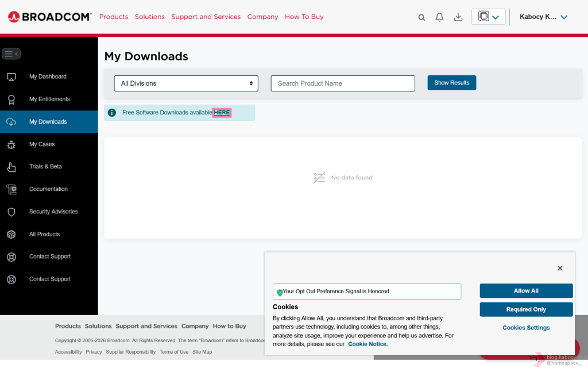
Task: Click the My Cases bug icon
Action: (x=11, y=144)
